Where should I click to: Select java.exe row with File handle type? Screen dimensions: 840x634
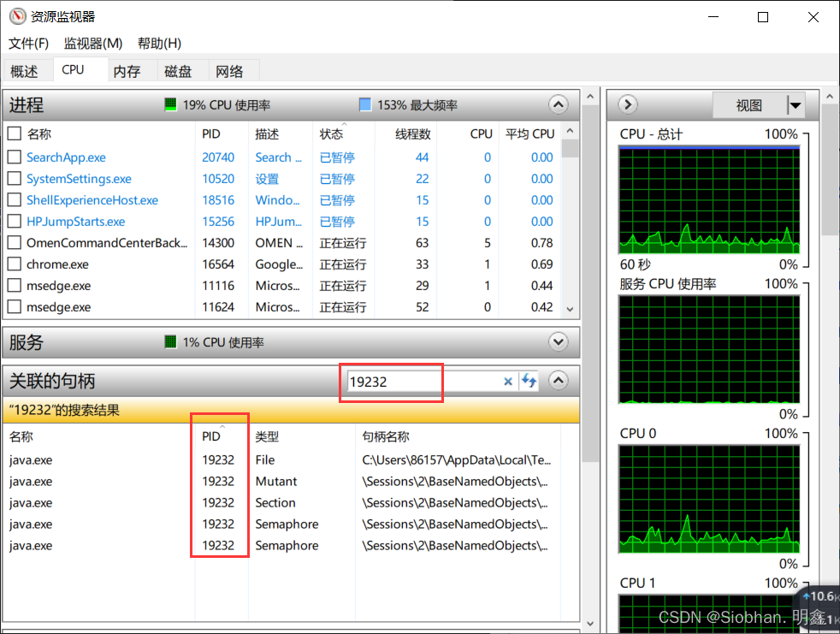click(283, 459)
